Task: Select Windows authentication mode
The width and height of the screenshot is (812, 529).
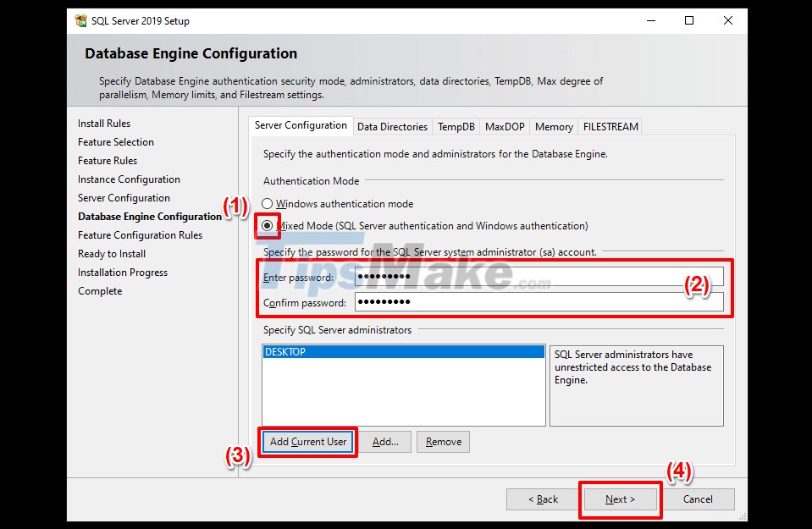Action: click(x=267, y=203)
